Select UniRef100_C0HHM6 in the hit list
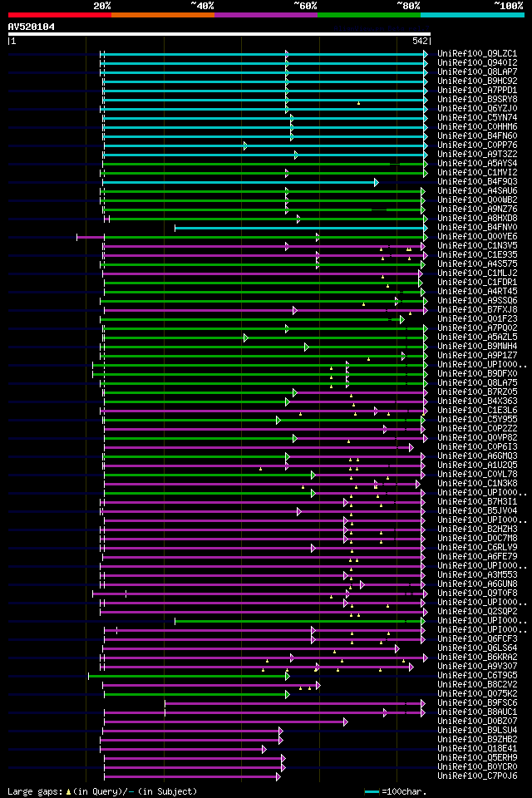Image resolution: width=532 pixels, height=798 pixels. (x=477, y=126)
